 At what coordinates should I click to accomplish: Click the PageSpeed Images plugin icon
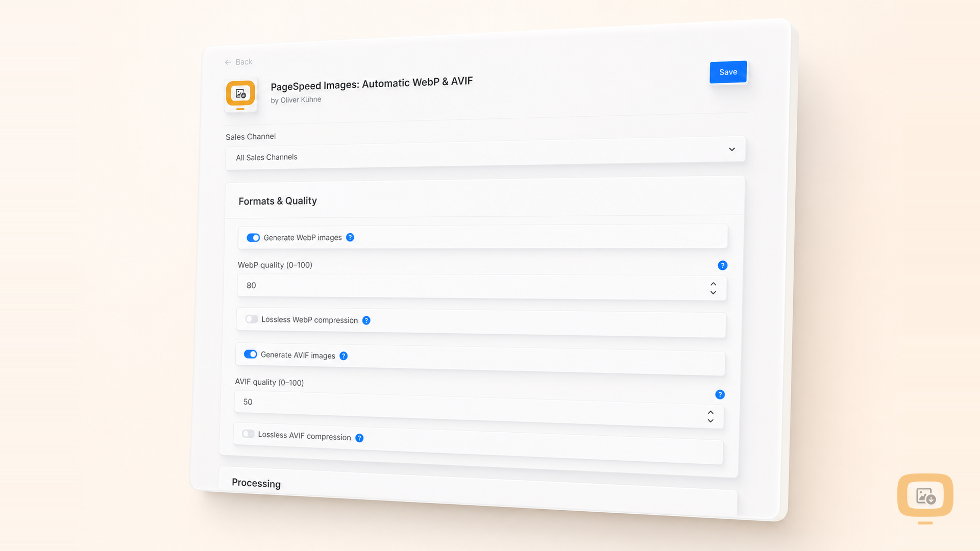(240, 94)
